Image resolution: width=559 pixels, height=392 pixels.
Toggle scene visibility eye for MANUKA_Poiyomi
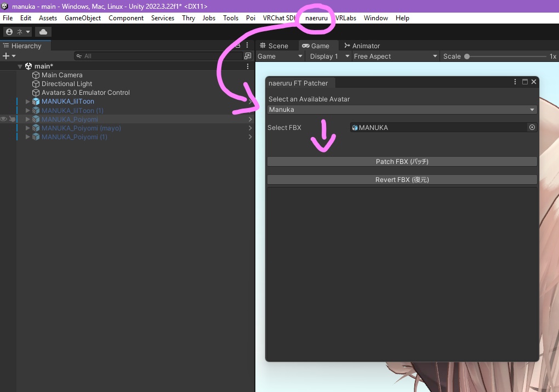(x=3, y=119)
